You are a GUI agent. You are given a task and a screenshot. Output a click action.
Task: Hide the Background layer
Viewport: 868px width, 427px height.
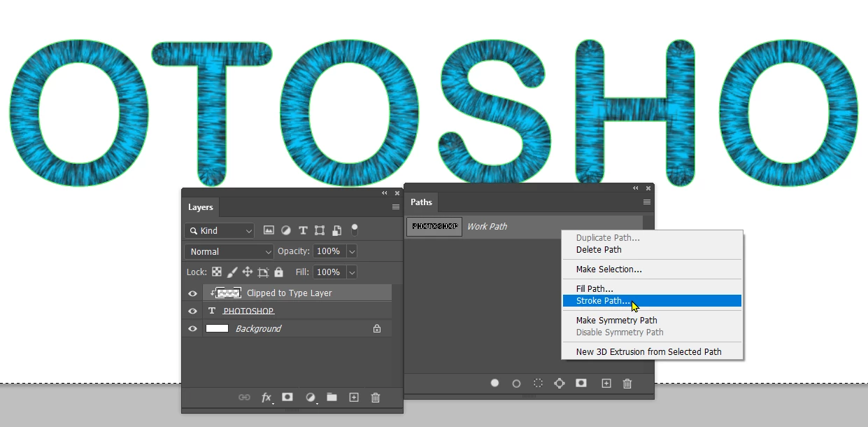pyautogui.click(x=192, y=328)
